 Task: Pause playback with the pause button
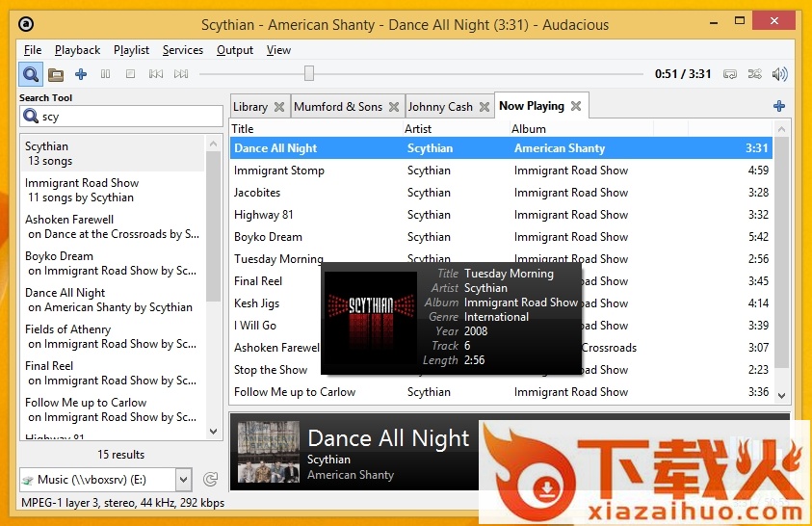[x=105, y=74]
